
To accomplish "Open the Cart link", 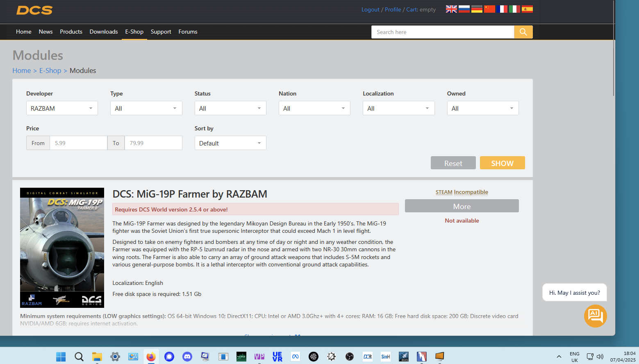I will coord(412,9).
